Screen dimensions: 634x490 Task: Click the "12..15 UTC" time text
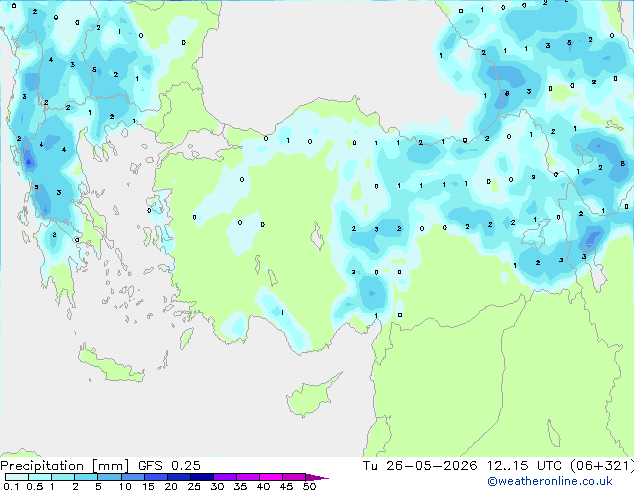tap(524, 466)
